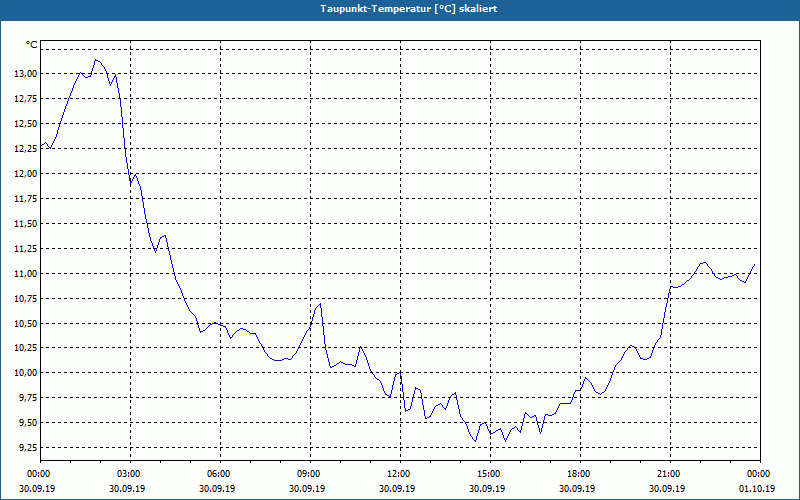Pick the 10,00 y-axis label

26,373
